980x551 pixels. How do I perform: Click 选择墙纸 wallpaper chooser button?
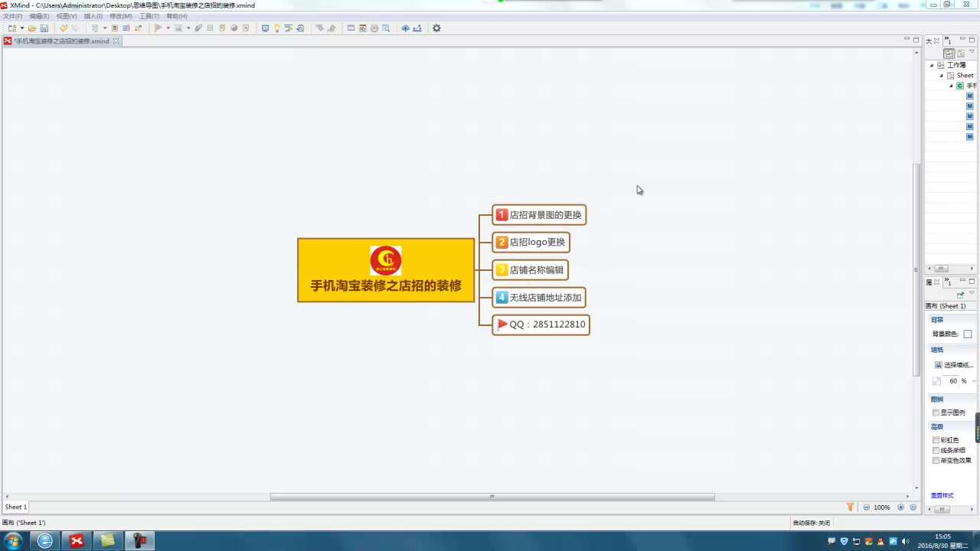(953, 365)
